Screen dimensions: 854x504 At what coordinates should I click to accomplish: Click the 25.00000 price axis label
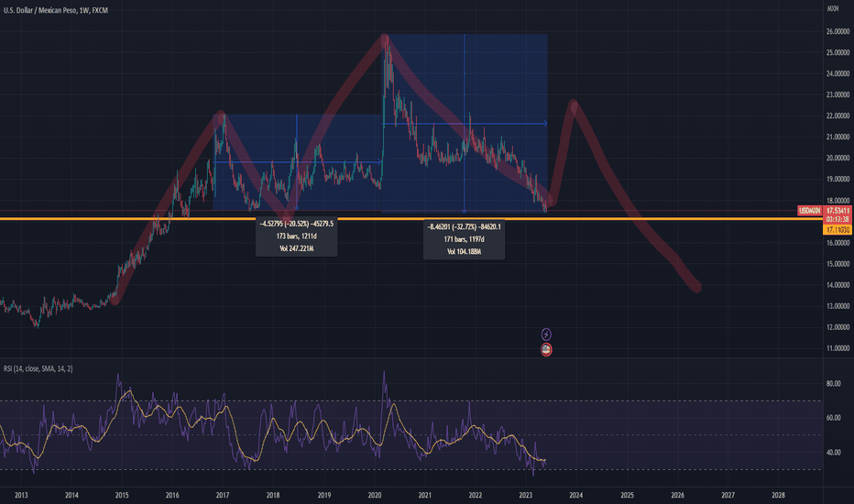838,53
